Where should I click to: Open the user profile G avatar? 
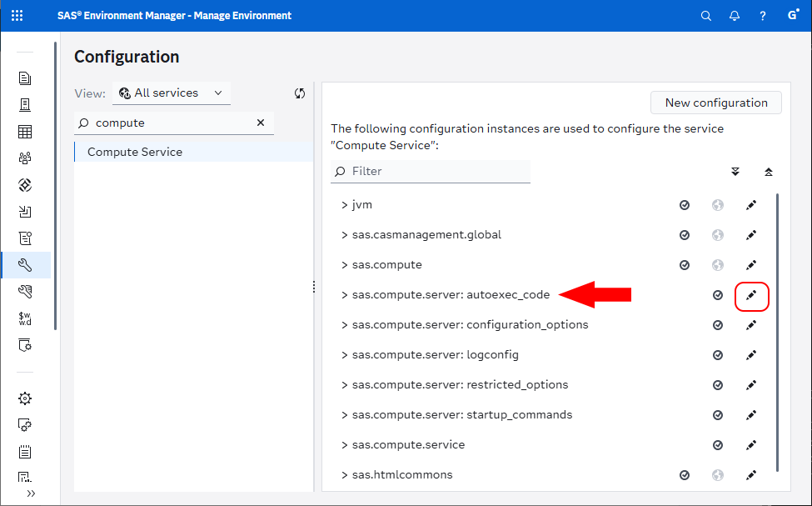(793, 15)
